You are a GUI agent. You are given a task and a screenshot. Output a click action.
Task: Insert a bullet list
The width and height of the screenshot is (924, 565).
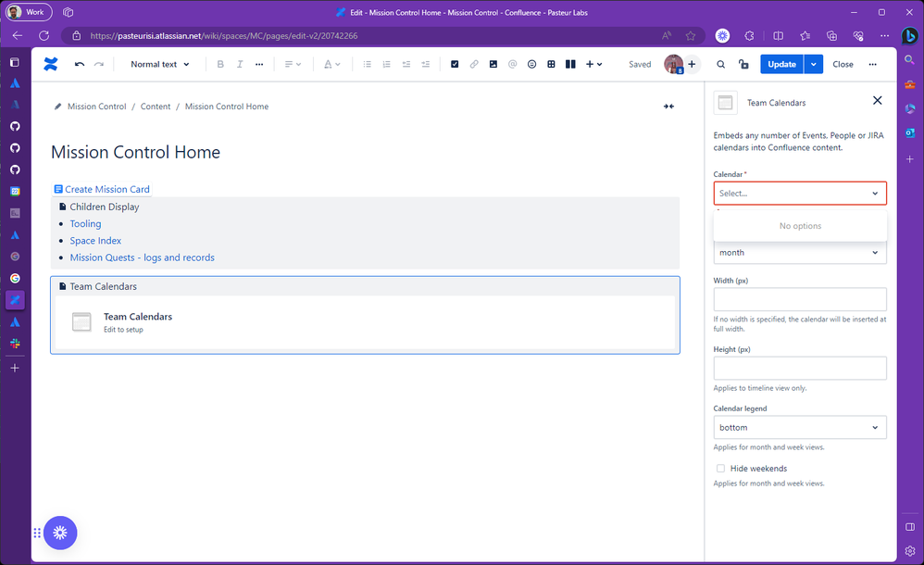click(x=368, y=64)
